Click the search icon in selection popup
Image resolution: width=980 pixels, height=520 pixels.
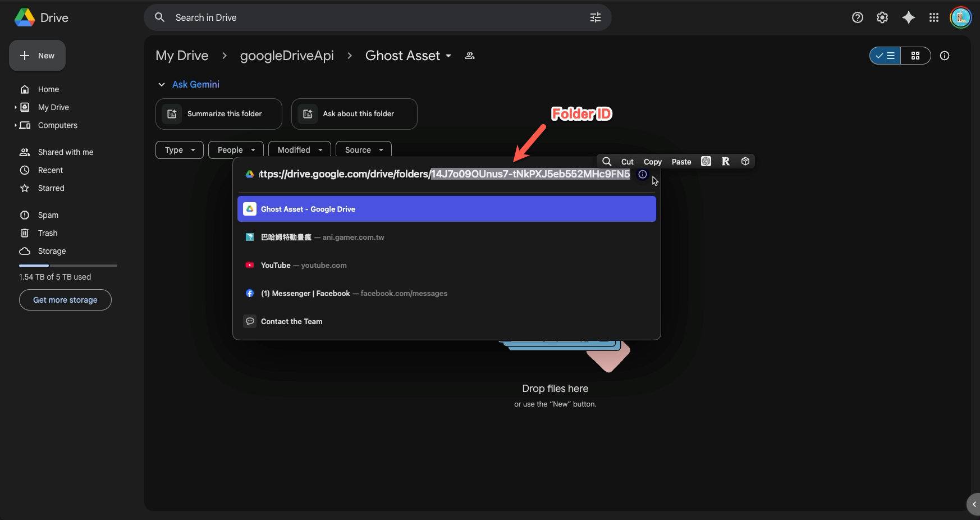pos(607,162)
